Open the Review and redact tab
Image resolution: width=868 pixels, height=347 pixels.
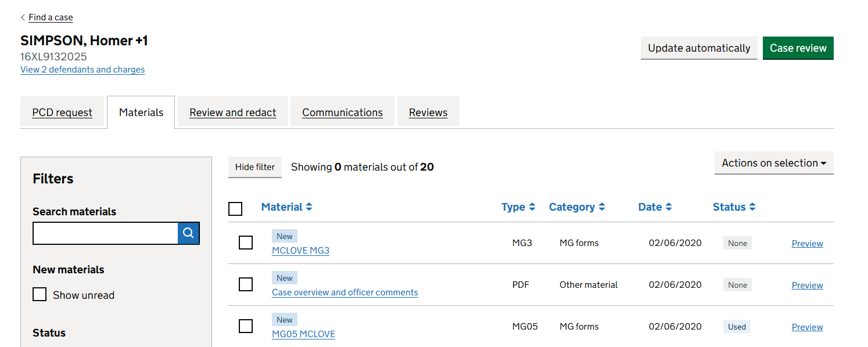coord(233,113)
